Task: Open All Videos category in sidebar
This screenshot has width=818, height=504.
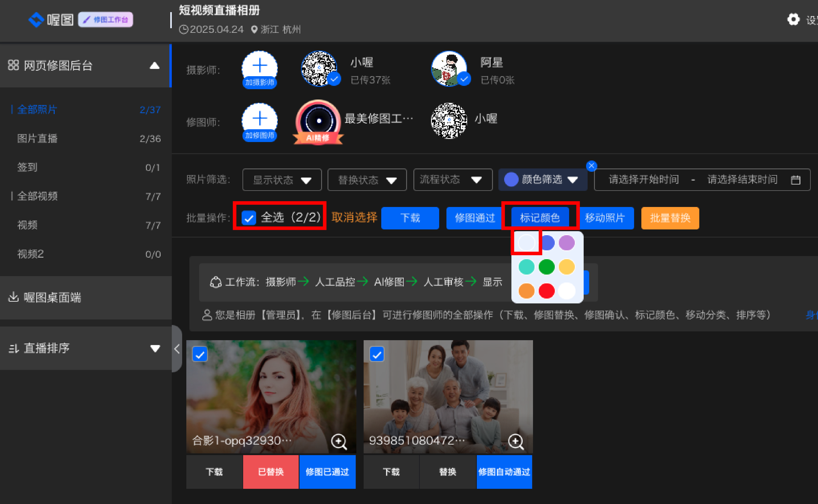Action: pyautogui.click(x=37, y=196)
